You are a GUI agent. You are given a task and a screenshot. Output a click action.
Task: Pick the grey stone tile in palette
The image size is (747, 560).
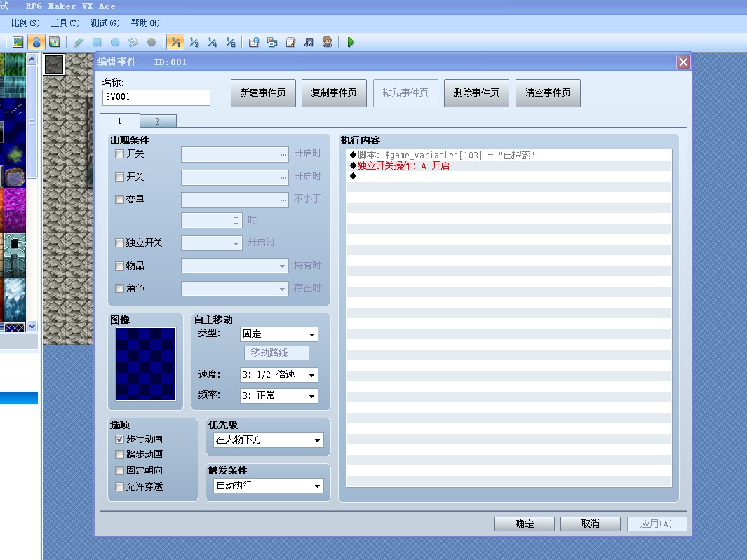click(54, 64)
